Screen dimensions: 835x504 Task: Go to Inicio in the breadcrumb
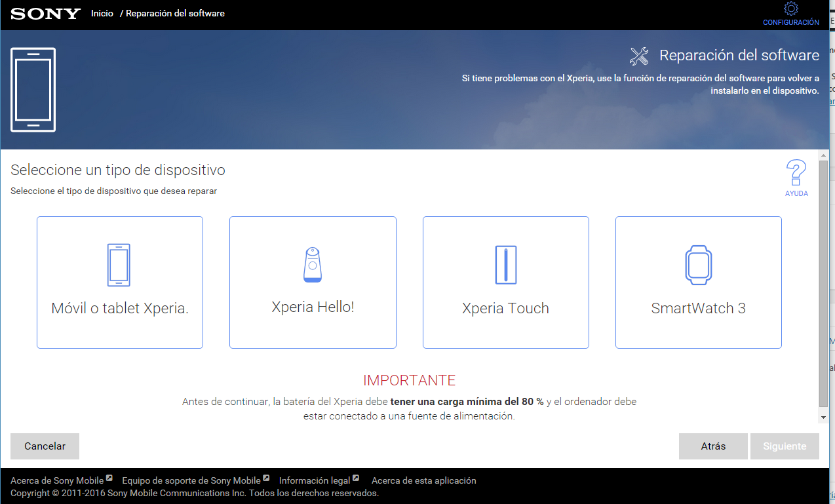[x=102, y=13]
